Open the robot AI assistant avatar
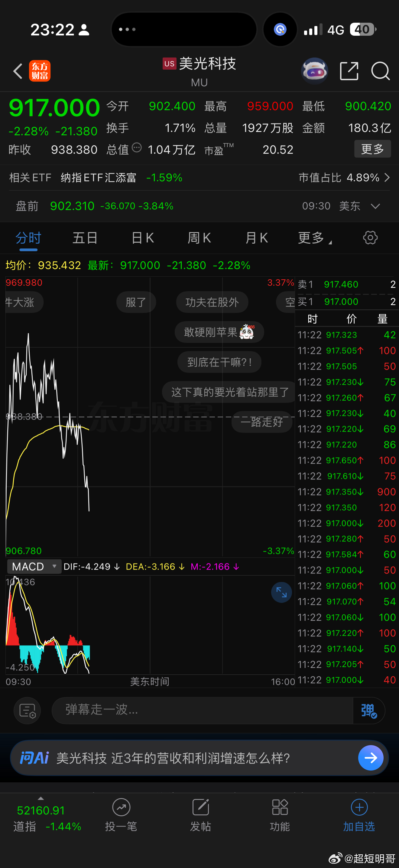399x868 pixels. pyautogui.click(x=314, y=71)
